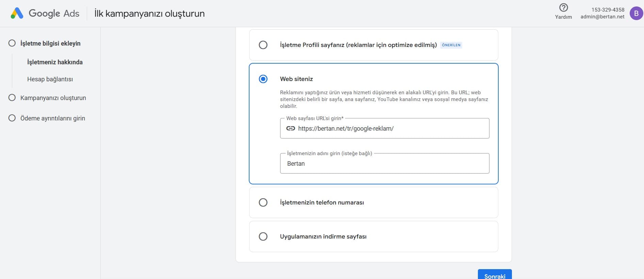
Task: Open İşletme bilgisi ekleyin step
Action: (x=50, y=44)
